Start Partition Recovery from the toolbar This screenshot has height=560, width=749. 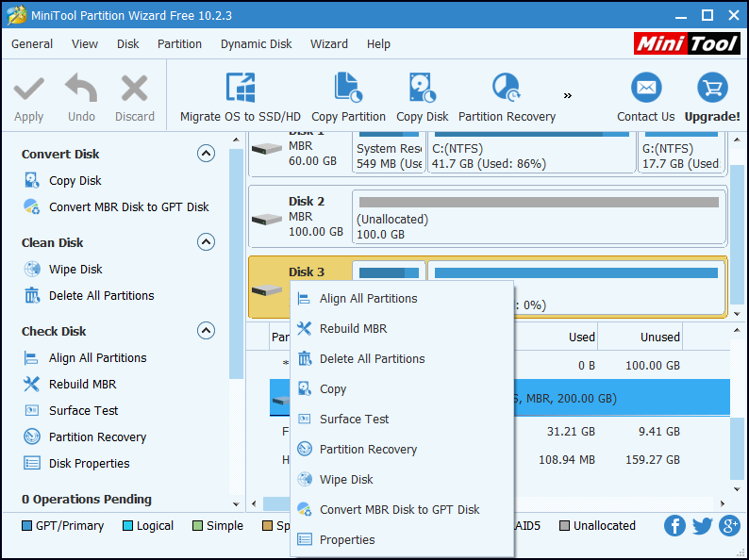pos(507,98)
